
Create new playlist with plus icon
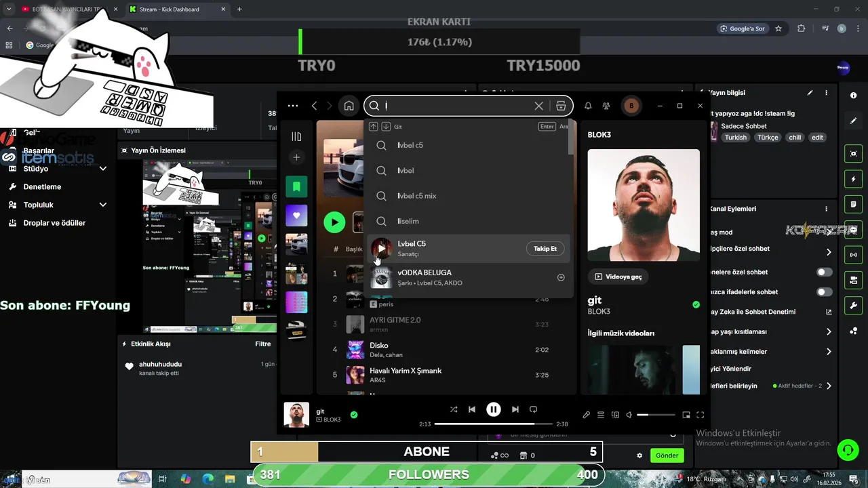tap(296, 157)
